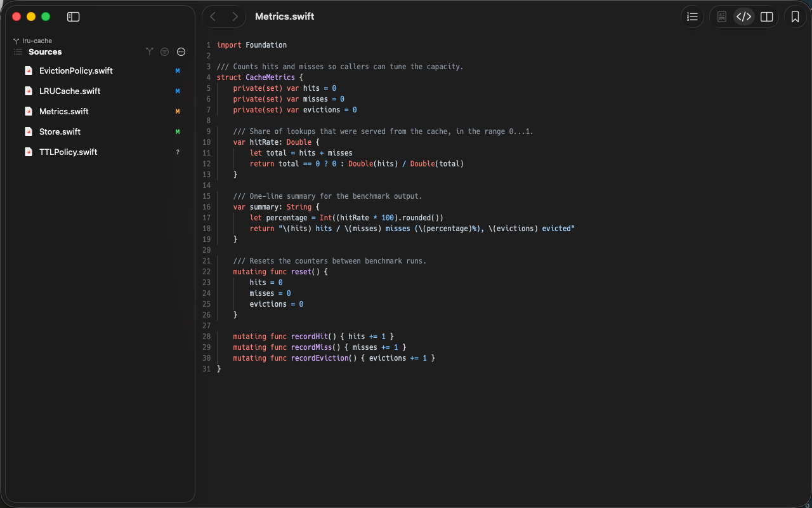Click the list icon beside Sources
812x508 pixels.
18,51
